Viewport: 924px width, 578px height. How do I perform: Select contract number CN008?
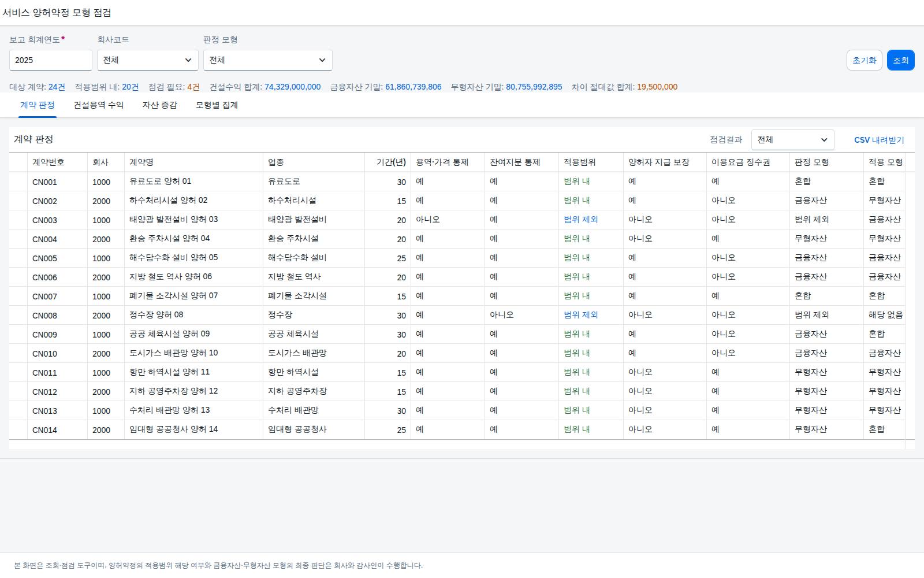[x=44, y=316]
